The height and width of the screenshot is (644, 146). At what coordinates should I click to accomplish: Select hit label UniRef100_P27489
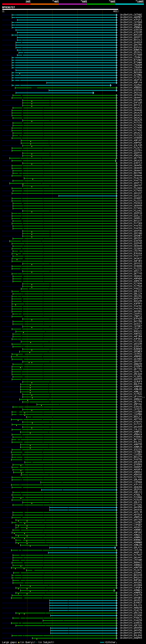point(131,55)
